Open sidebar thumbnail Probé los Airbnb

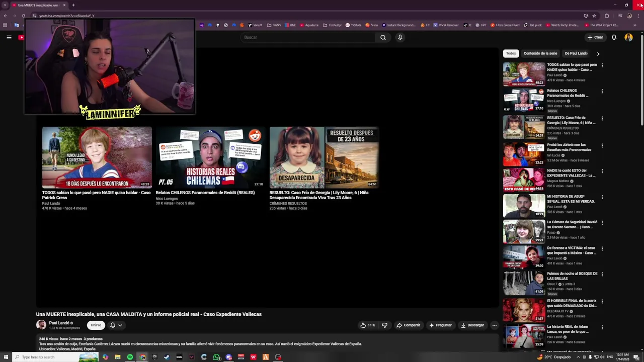pyautogui.click(x=524, y=154)
